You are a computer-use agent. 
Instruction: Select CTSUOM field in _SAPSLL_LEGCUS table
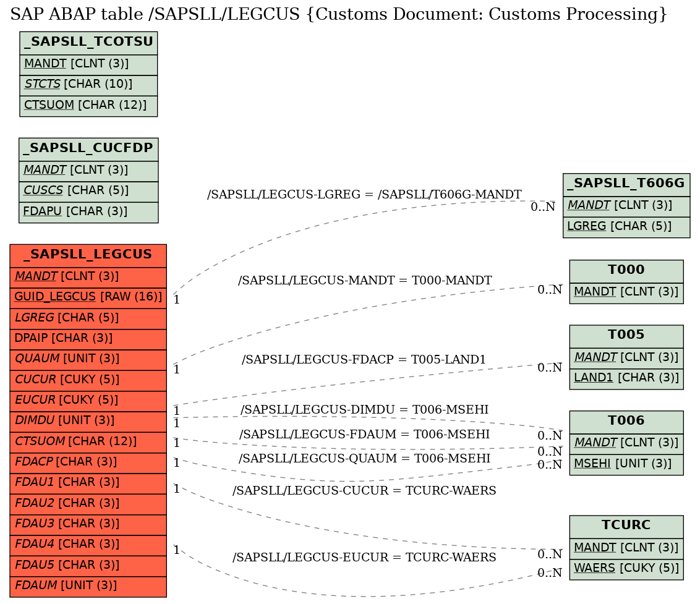coord(88,443)
